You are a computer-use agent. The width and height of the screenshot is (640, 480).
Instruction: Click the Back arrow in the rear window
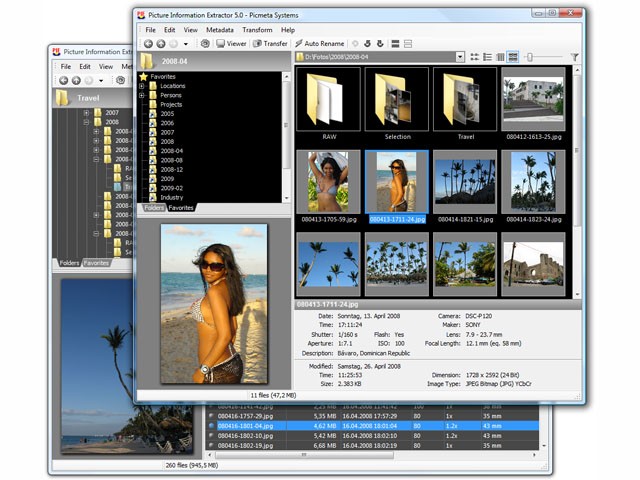(x=63, y=80)
